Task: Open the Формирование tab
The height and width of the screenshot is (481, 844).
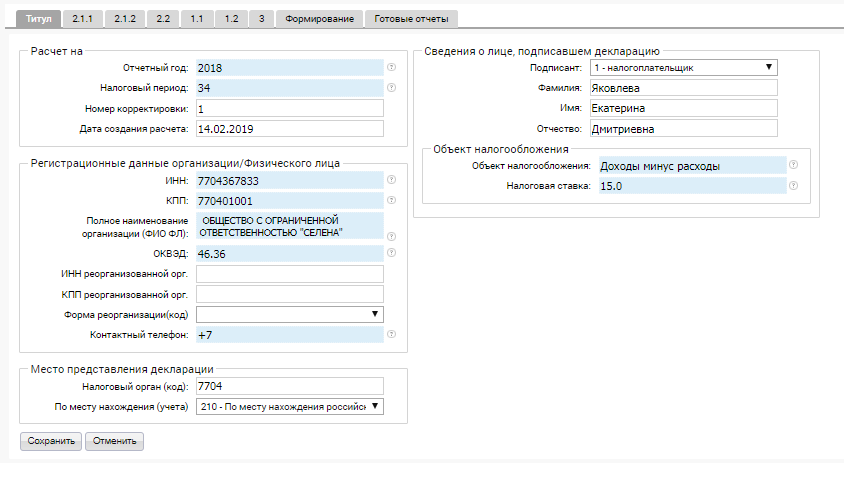Action: pos(319,19)
